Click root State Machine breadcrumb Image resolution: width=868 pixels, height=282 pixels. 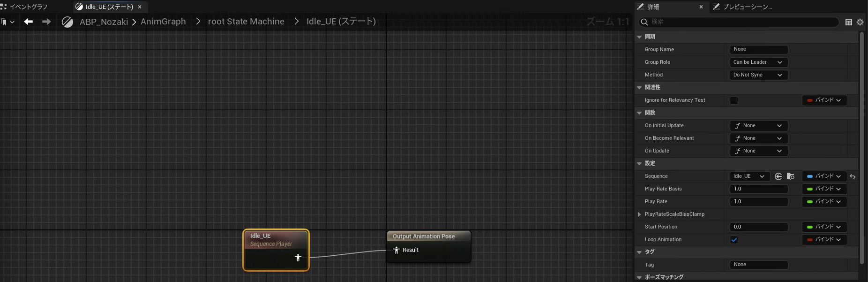pos(246,22)
